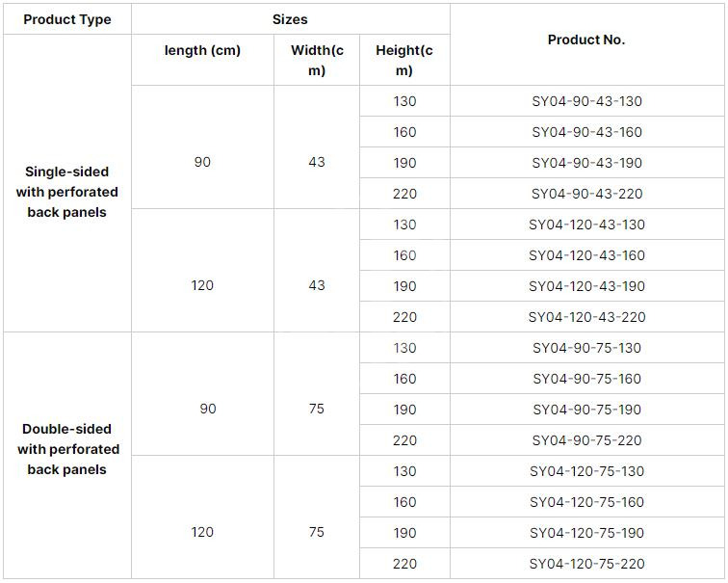Click product number SY04-90-43-220
This screenshot has height=583, width=728.
coord(586,194)
